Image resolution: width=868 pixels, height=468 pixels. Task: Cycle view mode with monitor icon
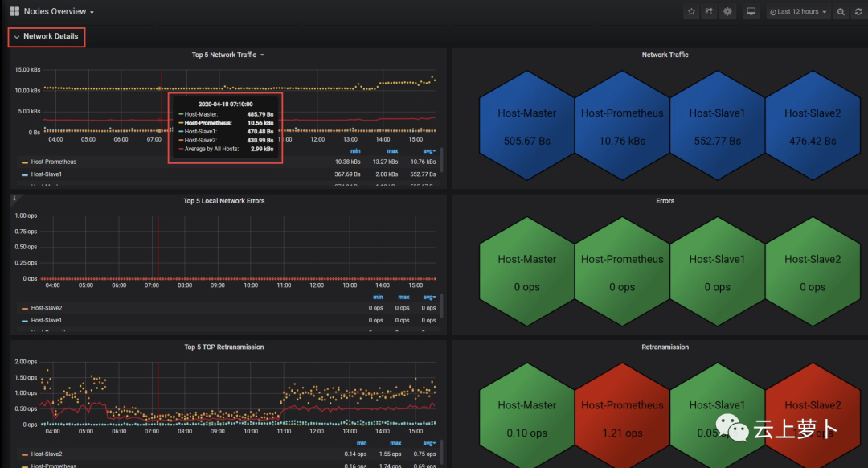pos(751,11)
